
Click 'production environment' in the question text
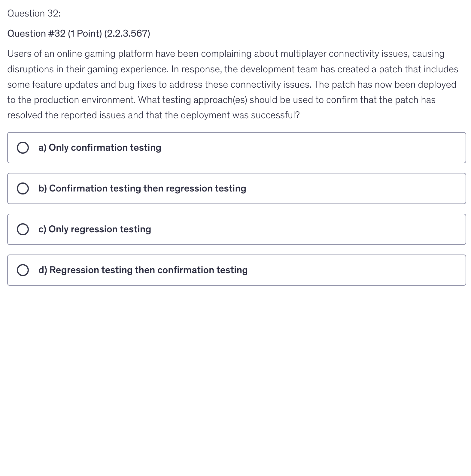(x=85, y=100)
